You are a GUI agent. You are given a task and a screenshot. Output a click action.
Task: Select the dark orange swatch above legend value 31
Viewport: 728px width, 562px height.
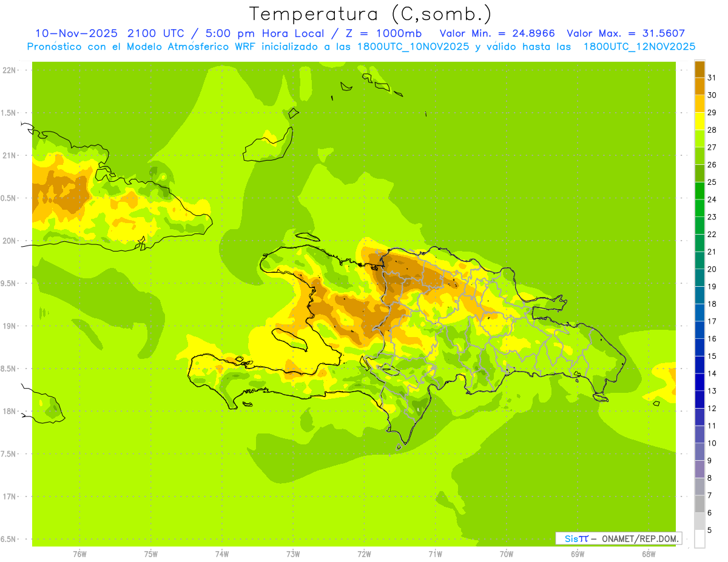[699, 69]
